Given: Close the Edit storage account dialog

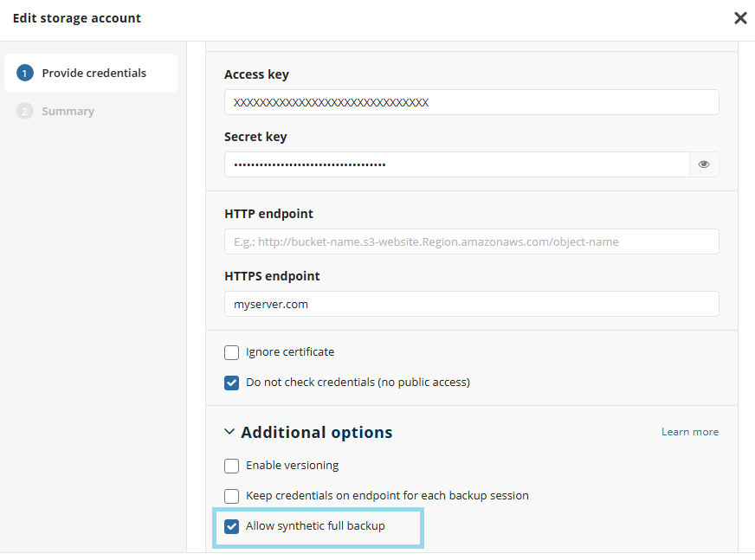Looking at the screenshot, I should tap(740, 18).
